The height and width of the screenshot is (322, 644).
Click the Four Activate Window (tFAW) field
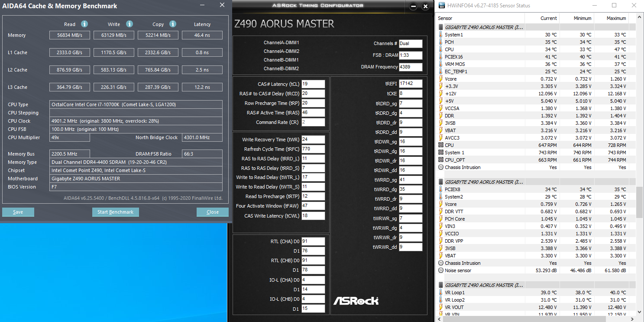pyautogui.click(x=313, y=206)
